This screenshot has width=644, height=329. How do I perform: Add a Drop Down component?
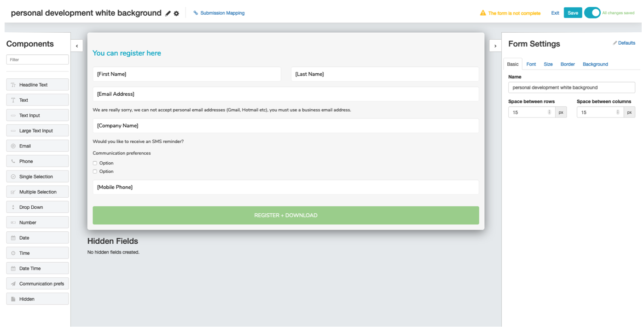click(x=38, y=207)
